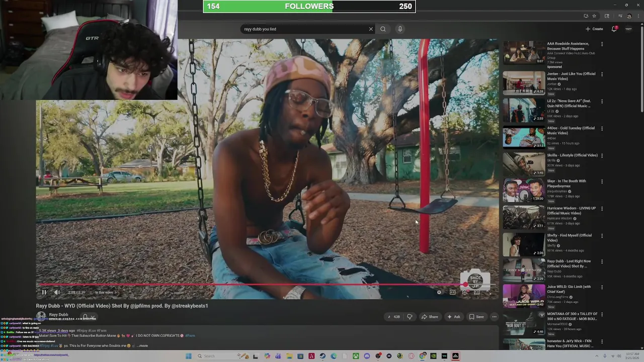This screenshot has height=362, width=644.
Task: Open the Xbox app in the taskbar
Action: pos(356,356)
